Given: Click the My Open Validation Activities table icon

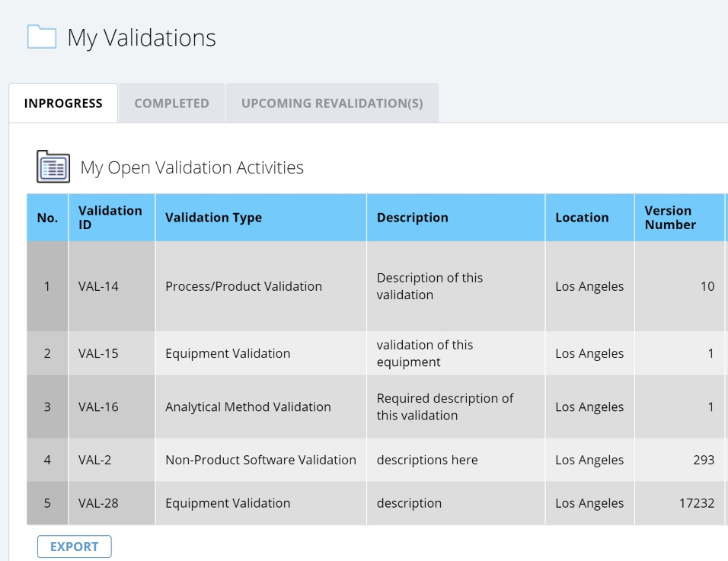Looking at the screenshot, I should (x=53, y=167).
